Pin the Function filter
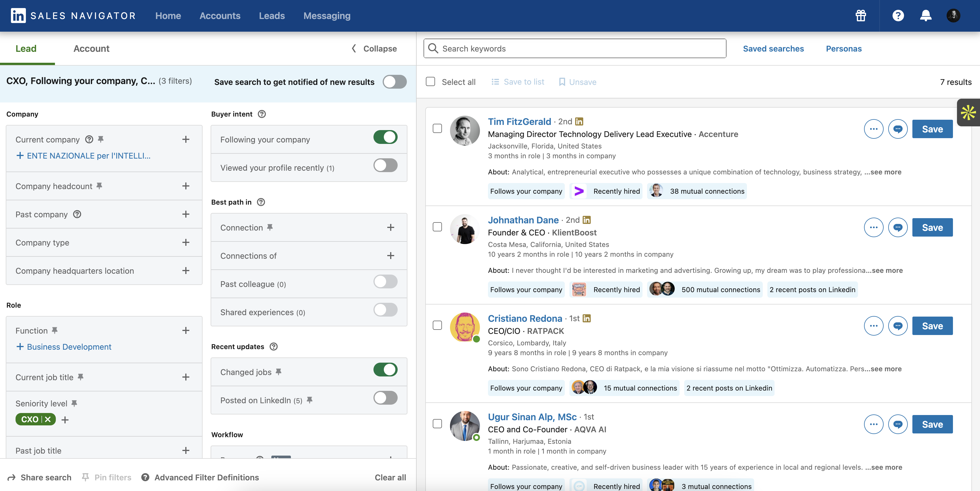The image size is (980, 491). (55, 330)
